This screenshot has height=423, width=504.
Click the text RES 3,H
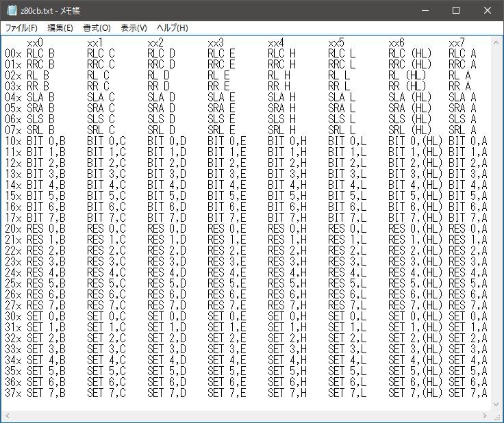click(287, 261)
